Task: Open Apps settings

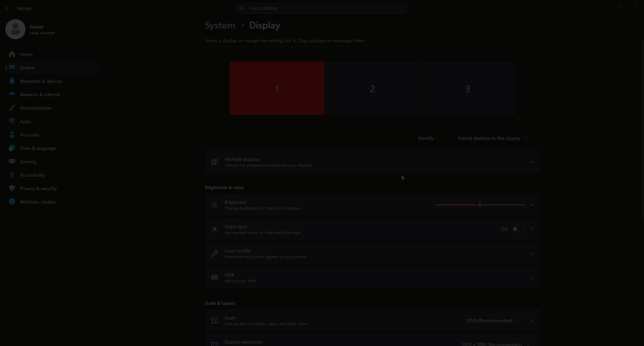Action: coord(25,121)
